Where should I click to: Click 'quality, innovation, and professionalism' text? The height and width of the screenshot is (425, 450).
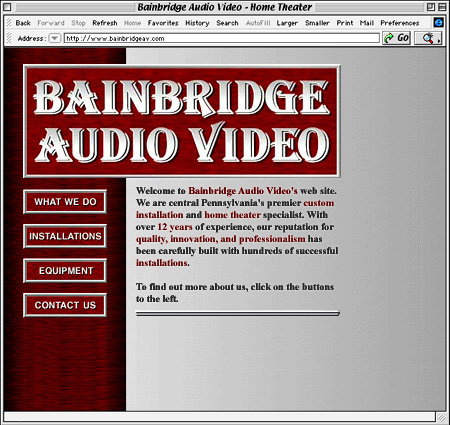click(x=220, y=239)
